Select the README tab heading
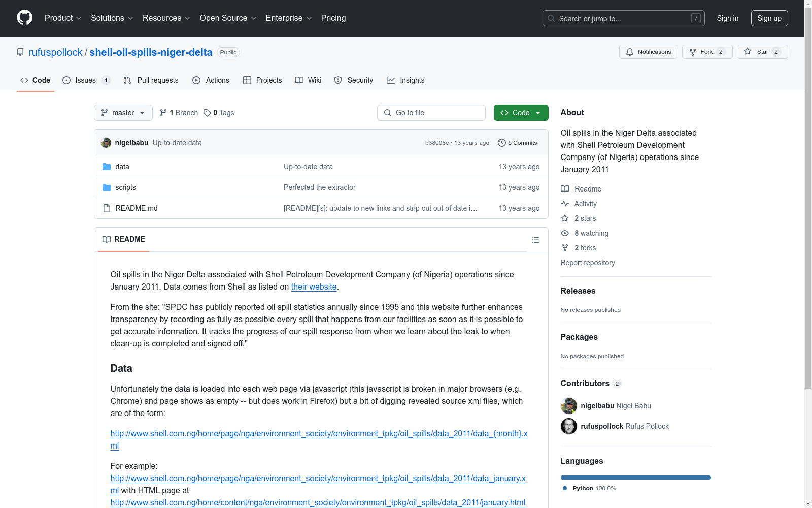This screenshot has height=508, width=812. coord(124,239)
